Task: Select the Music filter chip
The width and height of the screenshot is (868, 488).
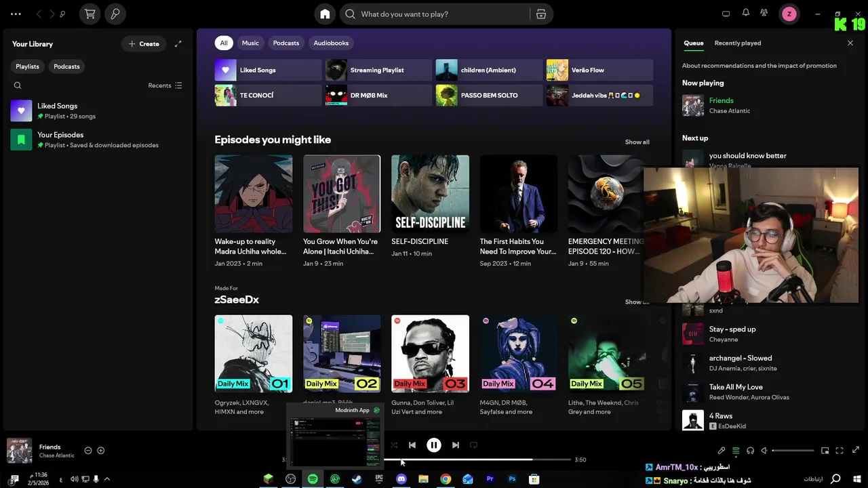Action: [250, 43]
